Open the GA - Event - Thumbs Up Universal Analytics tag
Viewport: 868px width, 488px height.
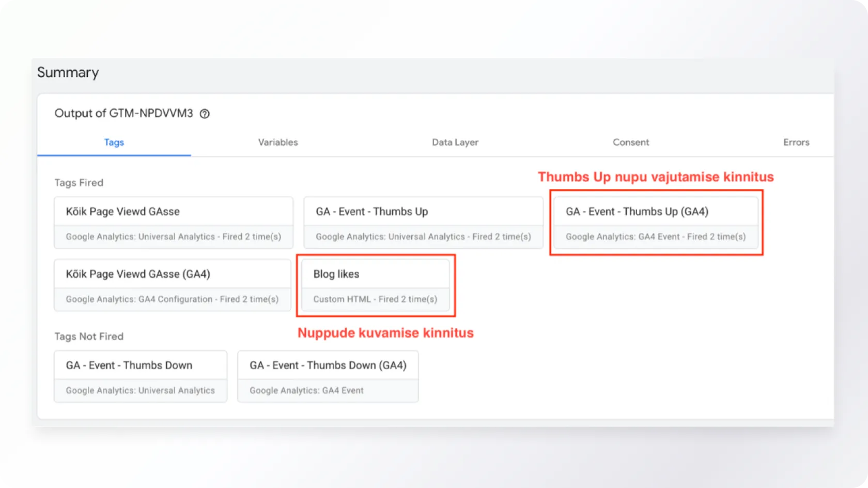[x=423, y=222]
